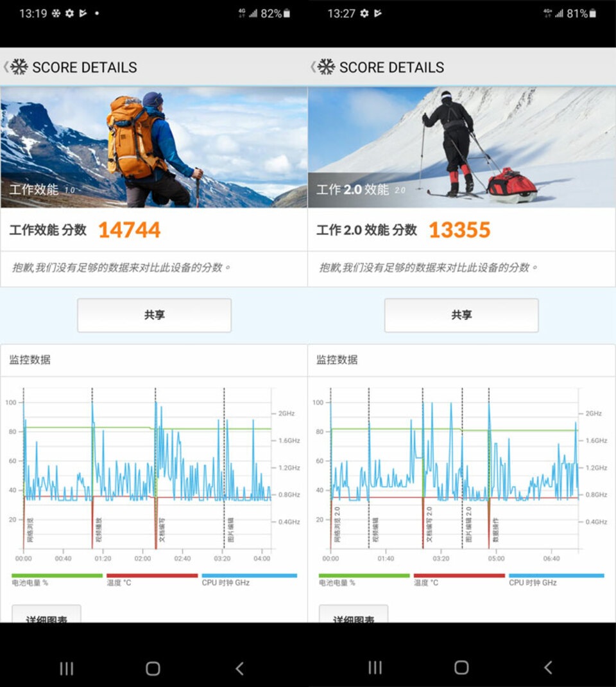Tap the home button on right navigation bar
The width and height of the screenshot is (616, 687).
pyautogui.click(x=461, y=667)
